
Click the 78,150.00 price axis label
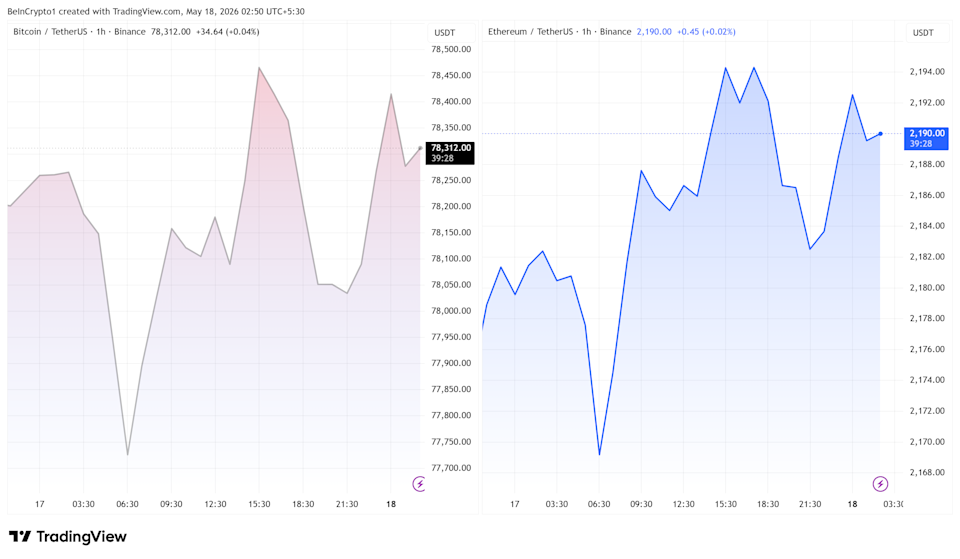(451, 232)
